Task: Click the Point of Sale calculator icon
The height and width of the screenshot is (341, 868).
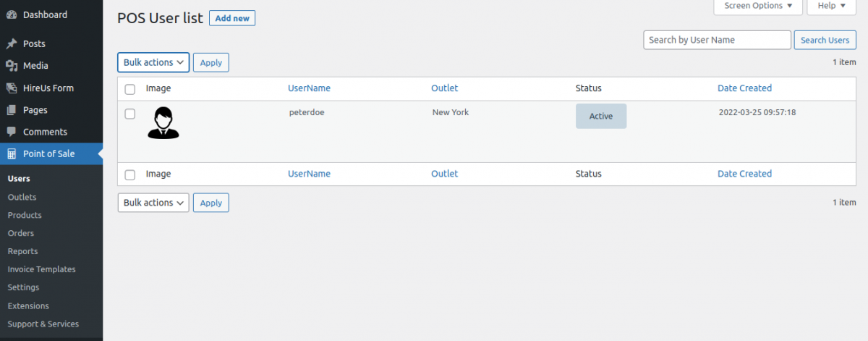Action: [12, 153]
